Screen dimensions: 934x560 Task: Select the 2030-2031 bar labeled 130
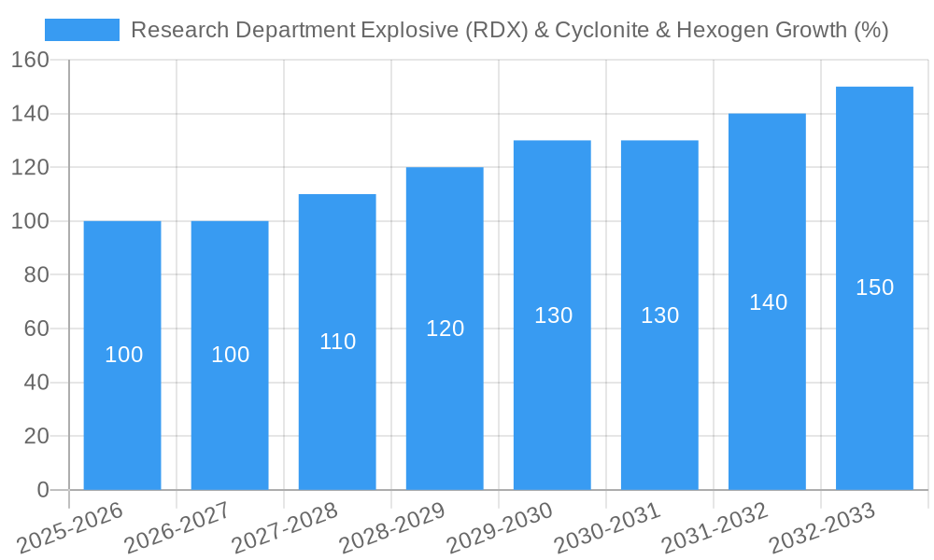pos(659,315)
